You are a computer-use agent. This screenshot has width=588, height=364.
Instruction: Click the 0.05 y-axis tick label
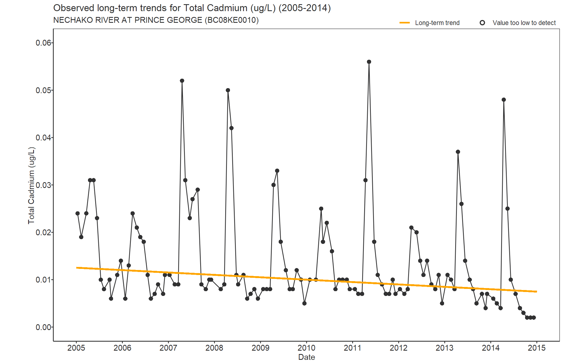pos(43,90)
